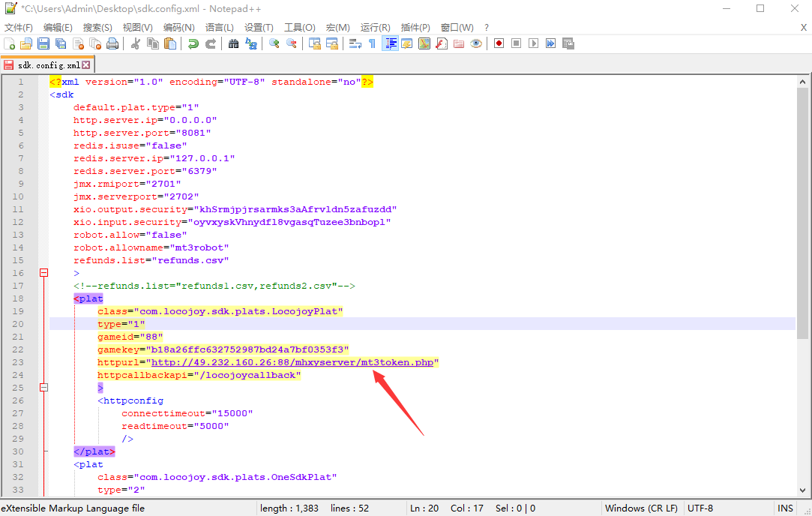Start macro recording with the red dot icon
Viewport: 812px width, 516px height.
click(499, 43)
